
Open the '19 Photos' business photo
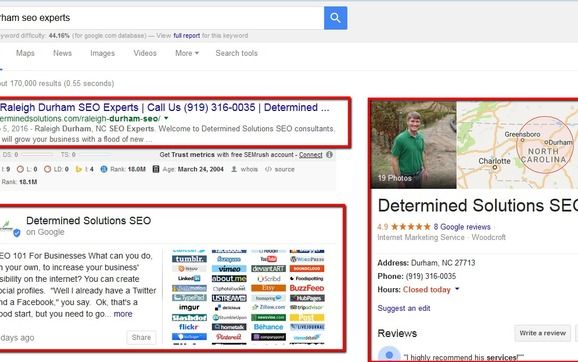(414, 145)
